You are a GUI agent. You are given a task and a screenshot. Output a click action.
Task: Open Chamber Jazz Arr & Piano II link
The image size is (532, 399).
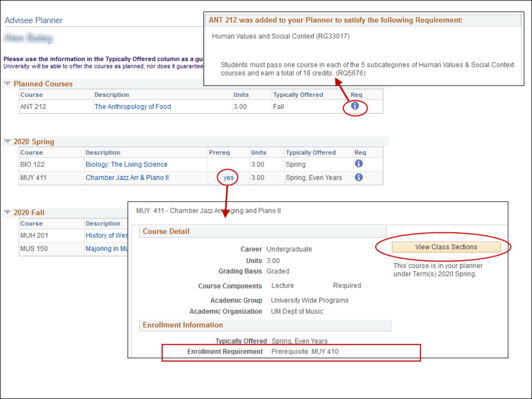click(x=128, y=177)
